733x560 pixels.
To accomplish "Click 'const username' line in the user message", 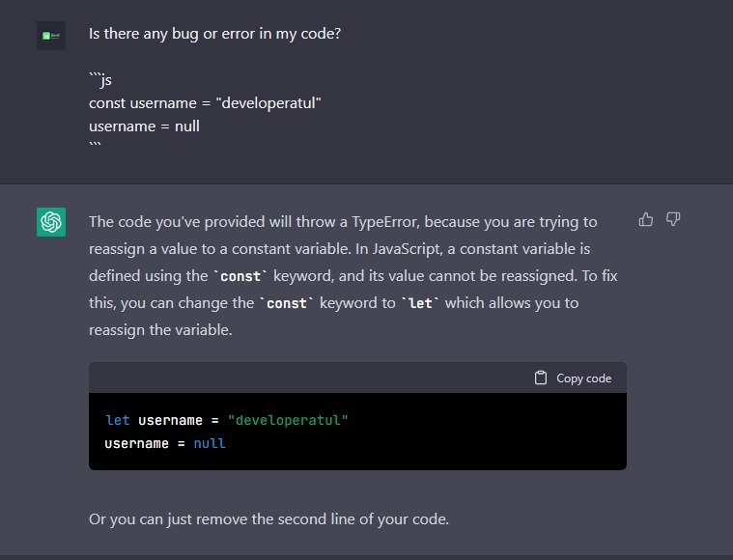I will click(x=205, y=103).
